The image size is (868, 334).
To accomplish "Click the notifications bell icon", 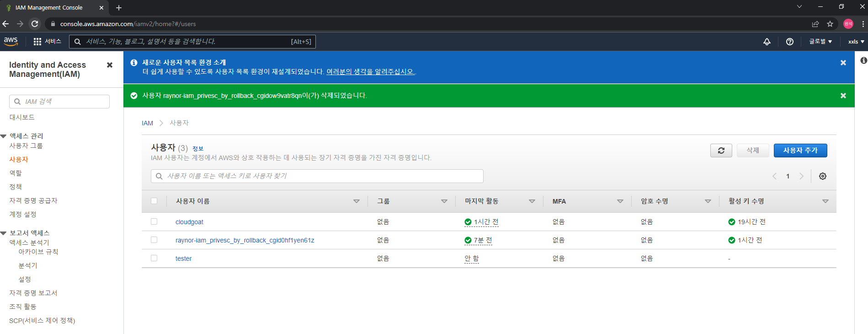I will (x=767, y=42).
